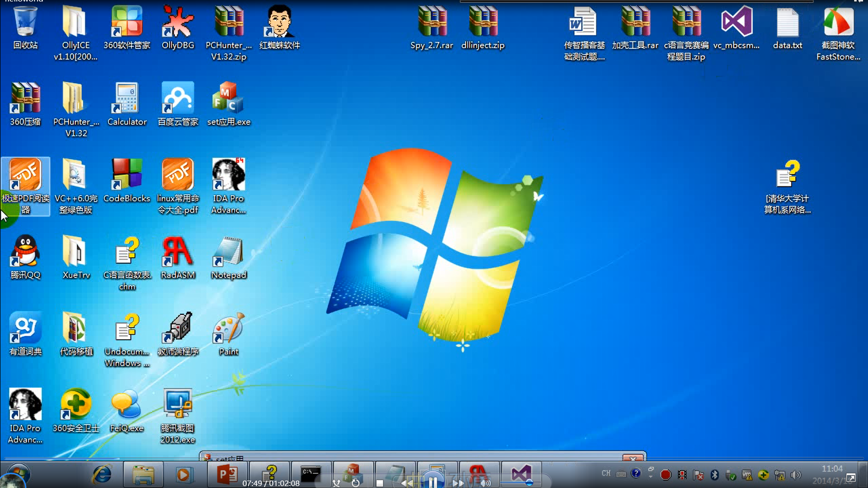Run 腾讯截图2012.exe desktop icon

pyautogui.click(x=178, y=416)
